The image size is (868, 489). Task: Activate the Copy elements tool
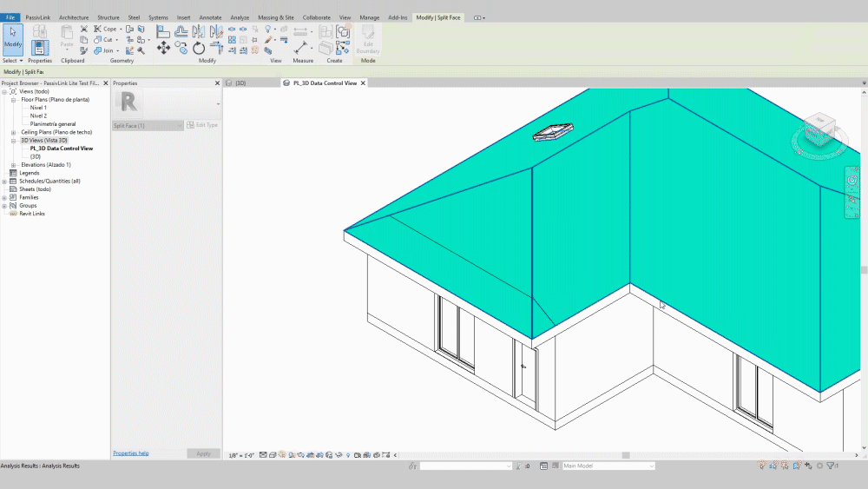[x=181, y=48]
